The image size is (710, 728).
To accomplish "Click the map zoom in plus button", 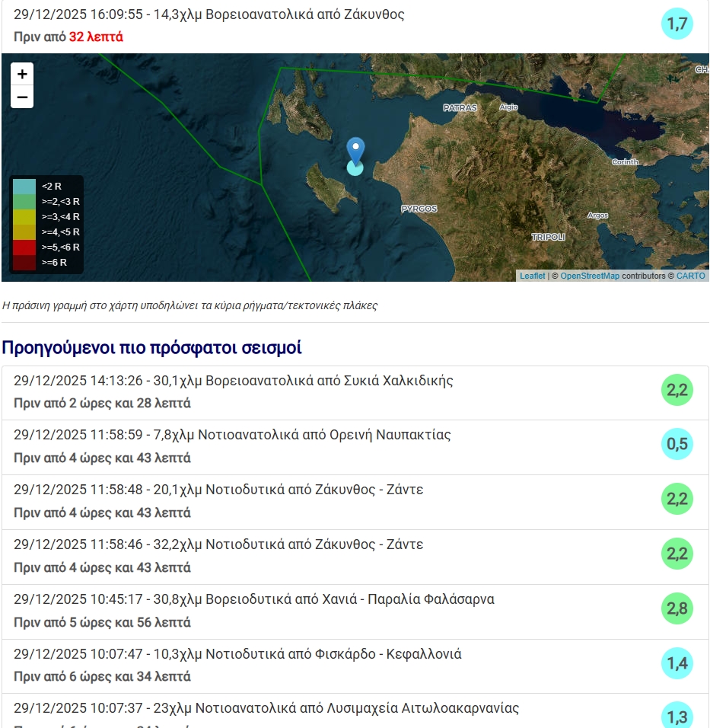I will click(x=22, y=74).
